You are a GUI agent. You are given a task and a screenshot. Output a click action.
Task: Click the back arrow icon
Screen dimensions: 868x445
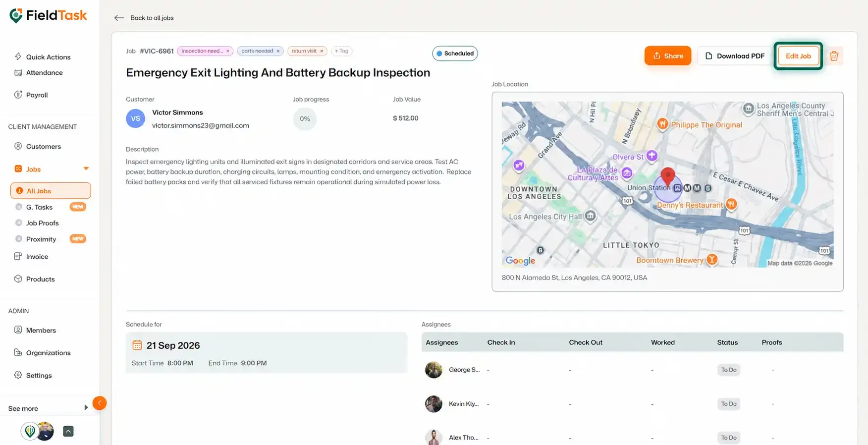119,18
